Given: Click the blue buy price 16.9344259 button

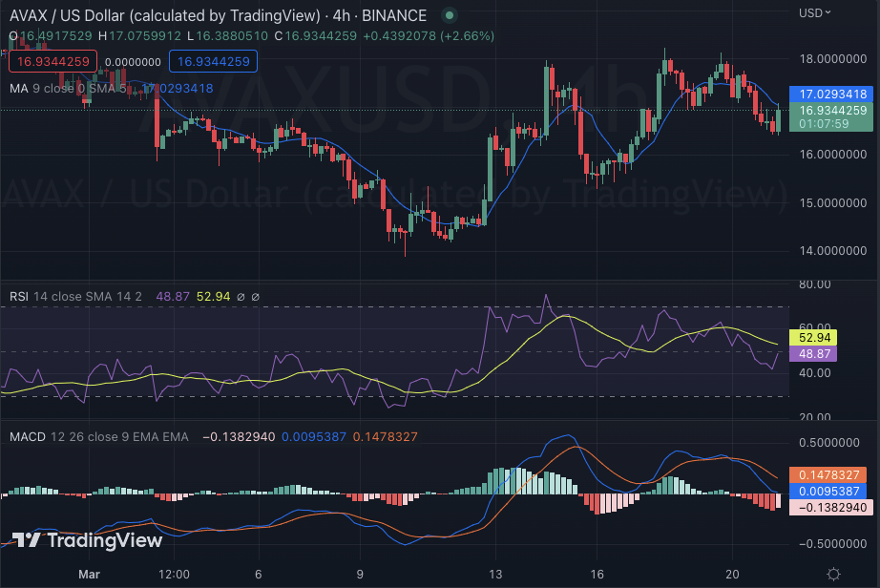Looking at the screenshot, I should (x=213, y=61).
